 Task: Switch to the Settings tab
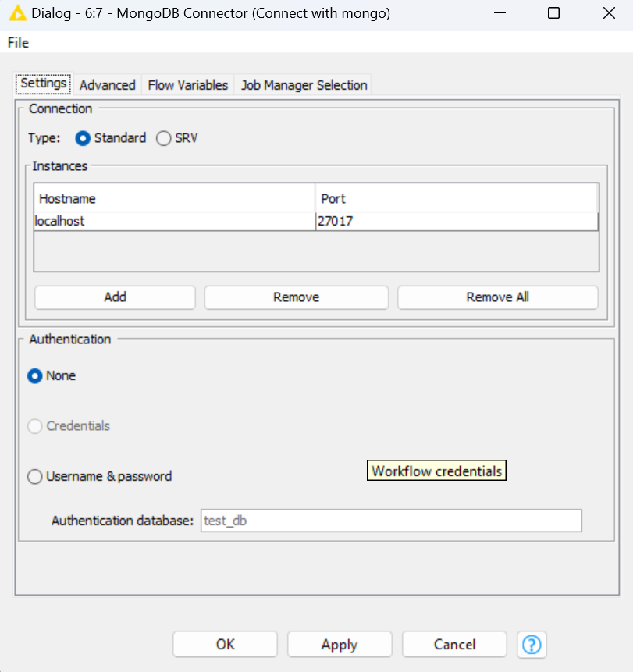[x=43, y=84]
